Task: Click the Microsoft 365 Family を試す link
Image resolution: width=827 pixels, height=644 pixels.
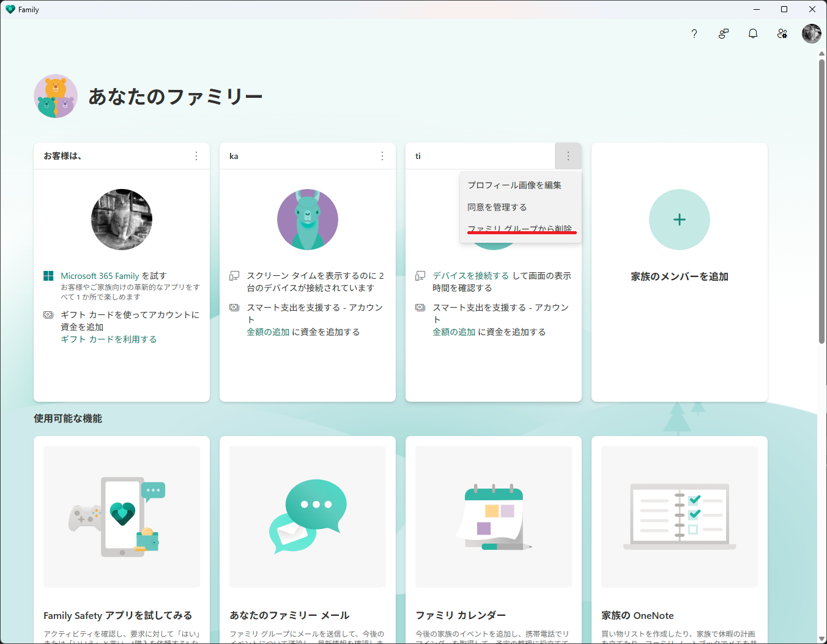Action: [x=113, y=275]
